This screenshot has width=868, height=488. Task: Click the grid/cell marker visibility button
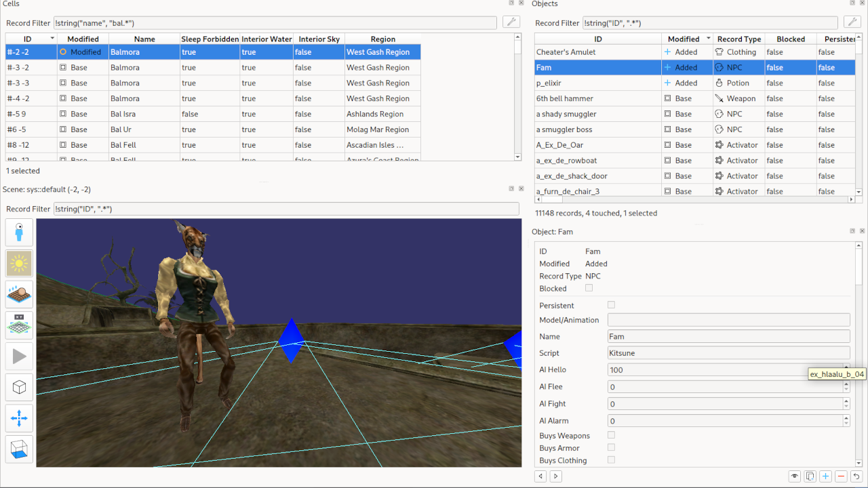click(x=19, y=325)
